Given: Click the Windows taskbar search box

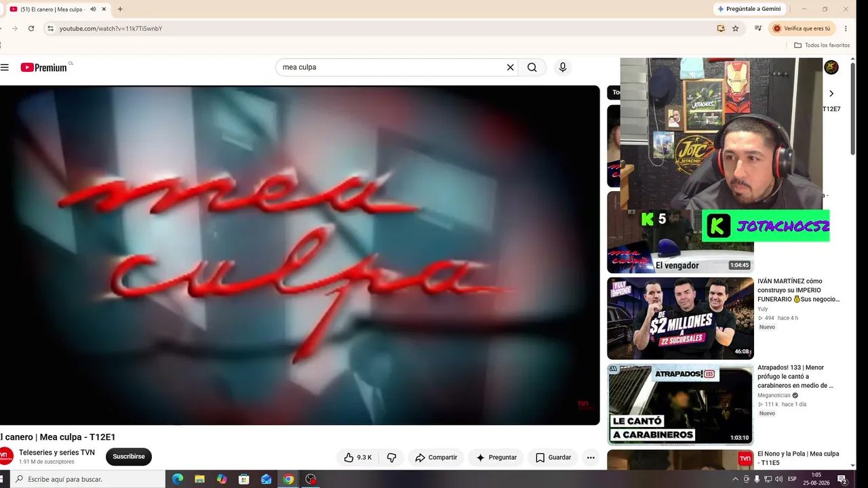Looking at the screenshot, I should pos(88,479).
